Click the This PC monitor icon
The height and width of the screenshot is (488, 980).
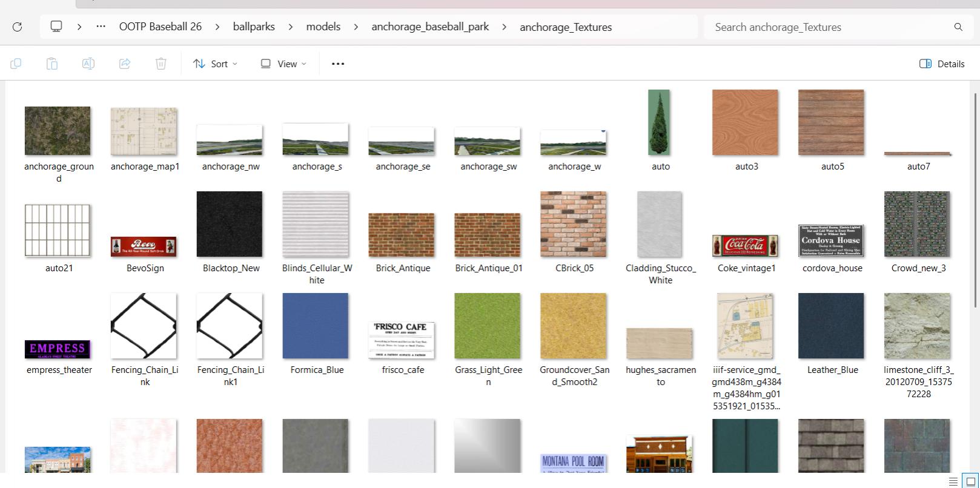tap(56, 27)
